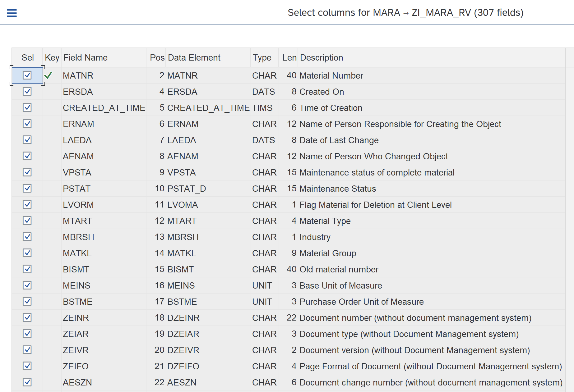Uncheck the LAEDA row checkbox
Screen dimensions: 574x392
(x=27, y=140)
